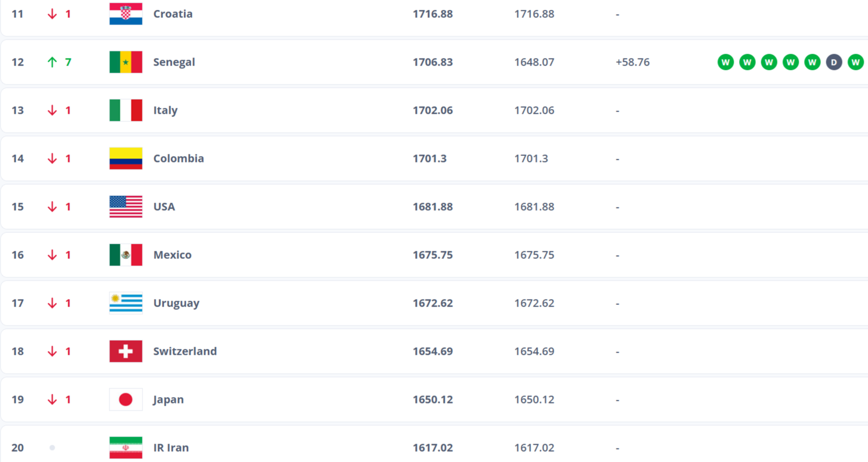This screenshot has width=868, height=462.
Task: Click the Switzerland flag icon
Action: point(126,352)
